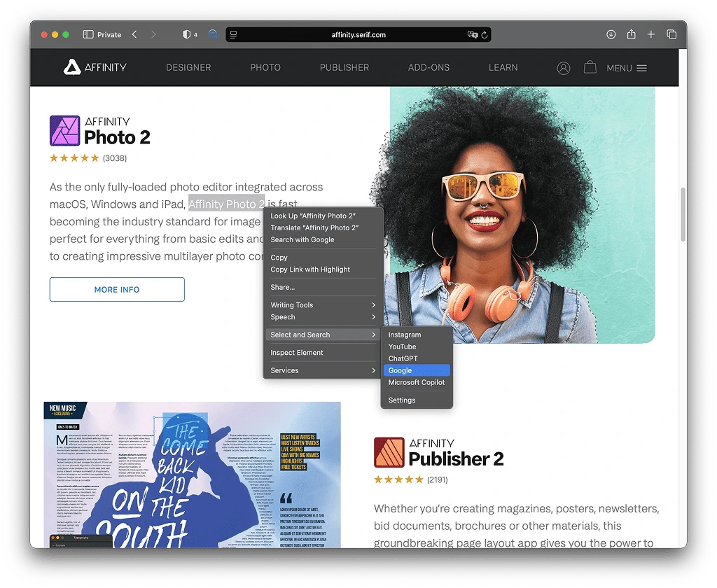Viewport: 717px width, 588px height.
Task: Select Copy Link with Highlight
Action: point(322,269)
